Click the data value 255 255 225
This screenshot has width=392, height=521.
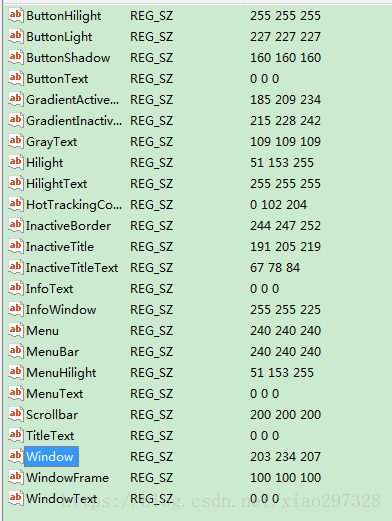[285, 310]
